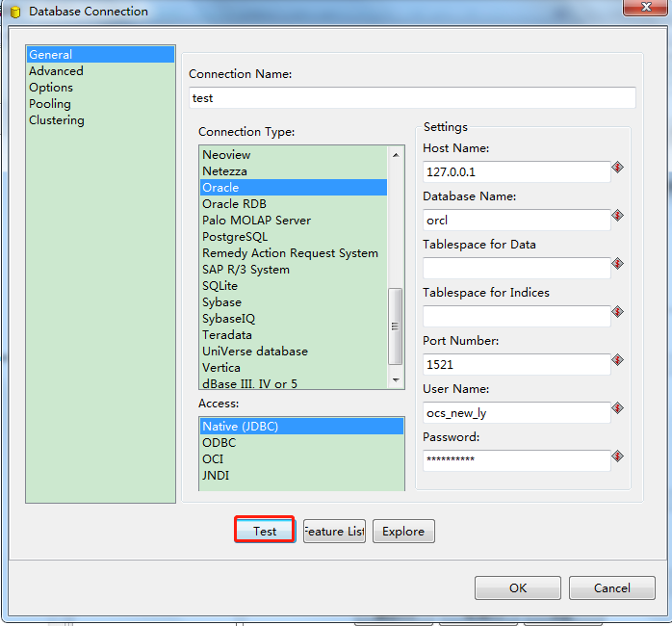Click variable icon beside Database Name field

(617, 215)
